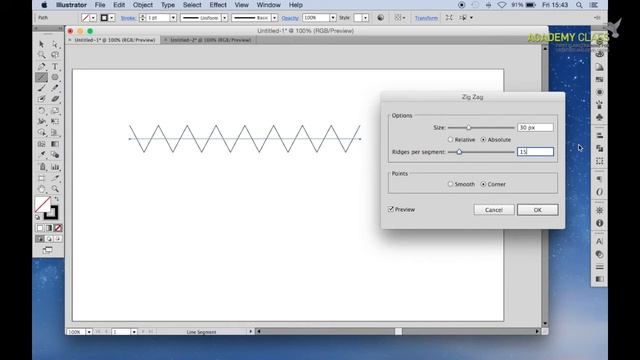This screenshot has width=640, height=360.
Task: Pick the Magic Wand tool
Action: 41,55
